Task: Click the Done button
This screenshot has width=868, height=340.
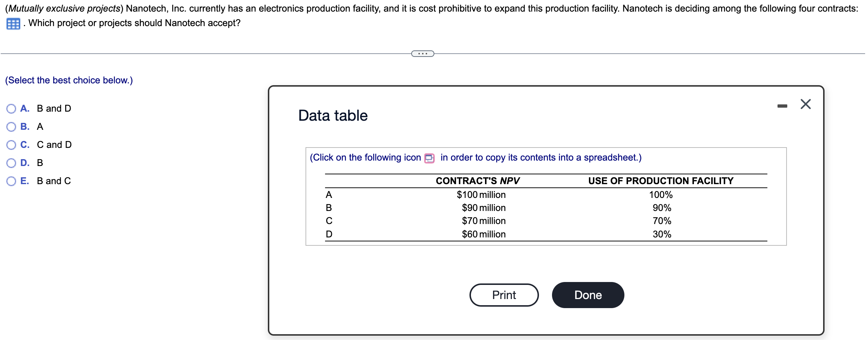Action: coord(587,295)
